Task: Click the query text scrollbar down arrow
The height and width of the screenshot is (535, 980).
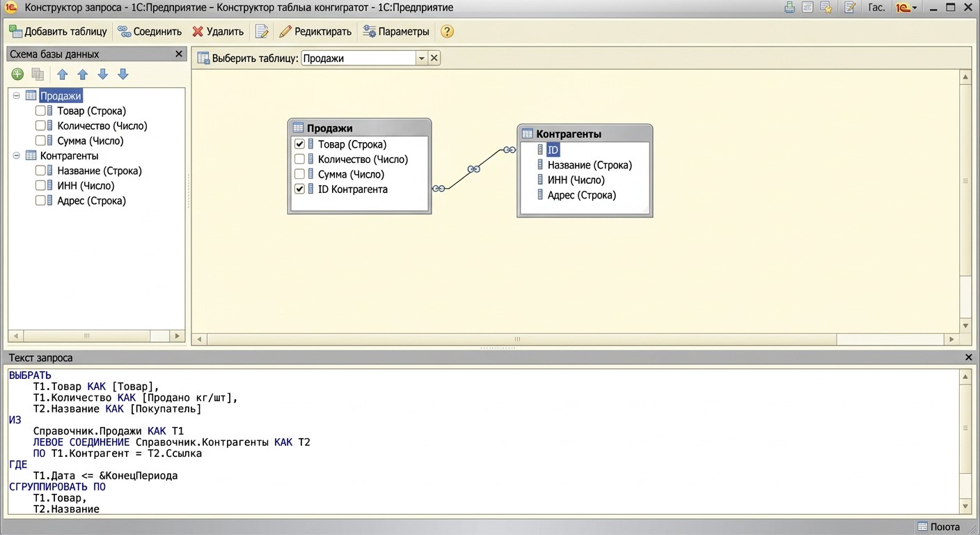Action: point(965,506)
